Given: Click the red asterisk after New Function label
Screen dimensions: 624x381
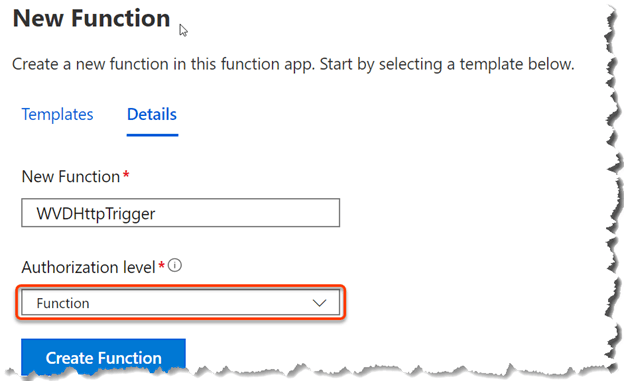Looking at the screenshot, I should coord(126,175).
